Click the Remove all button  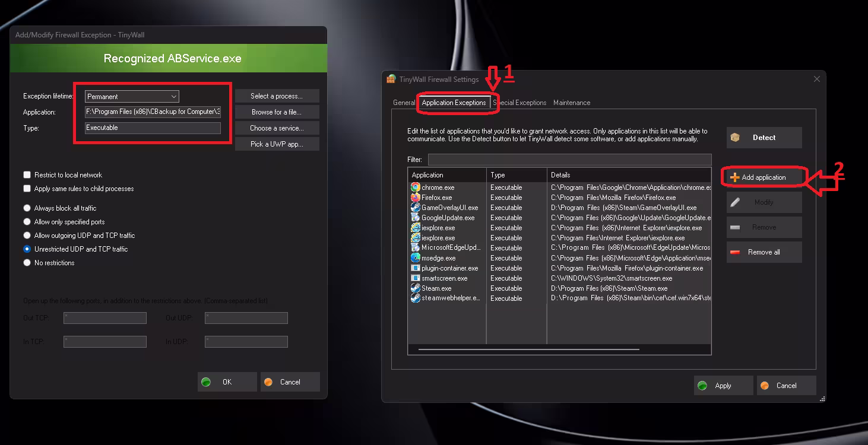click(x=764, y=252)
